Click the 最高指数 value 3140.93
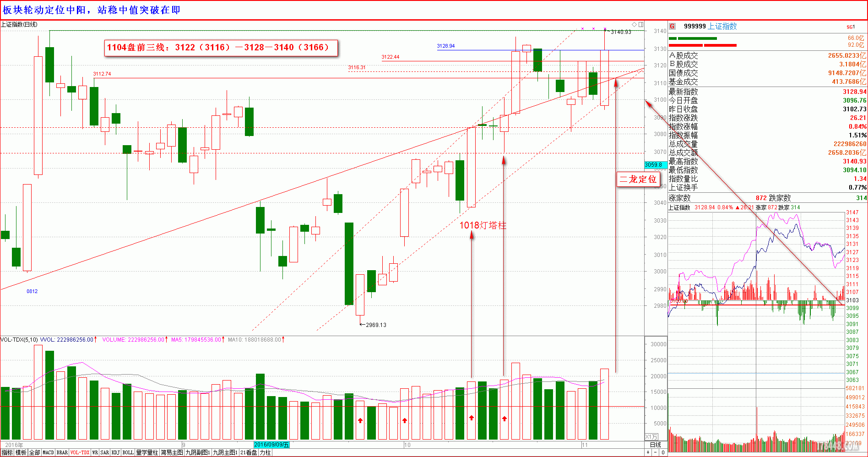 click(x=855, y=161)
